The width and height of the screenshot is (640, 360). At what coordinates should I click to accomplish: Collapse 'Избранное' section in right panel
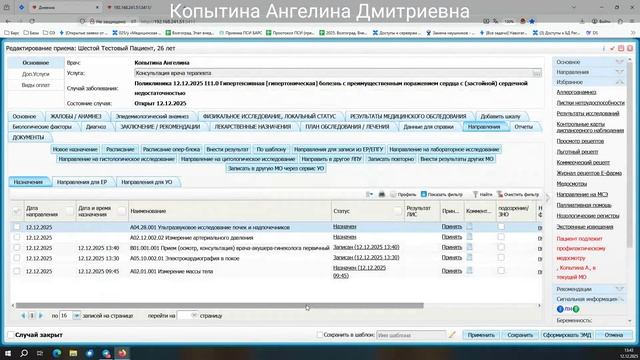(620, 82)
